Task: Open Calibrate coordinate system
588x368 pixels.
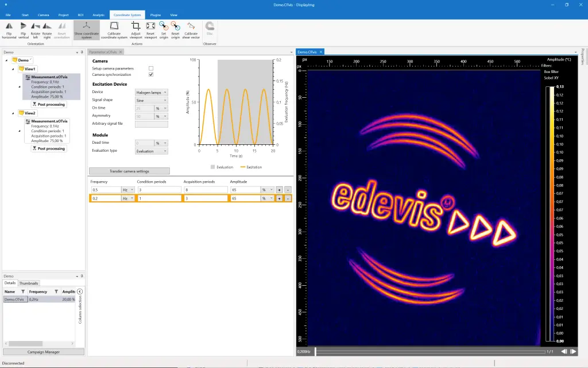Action: 114,30
